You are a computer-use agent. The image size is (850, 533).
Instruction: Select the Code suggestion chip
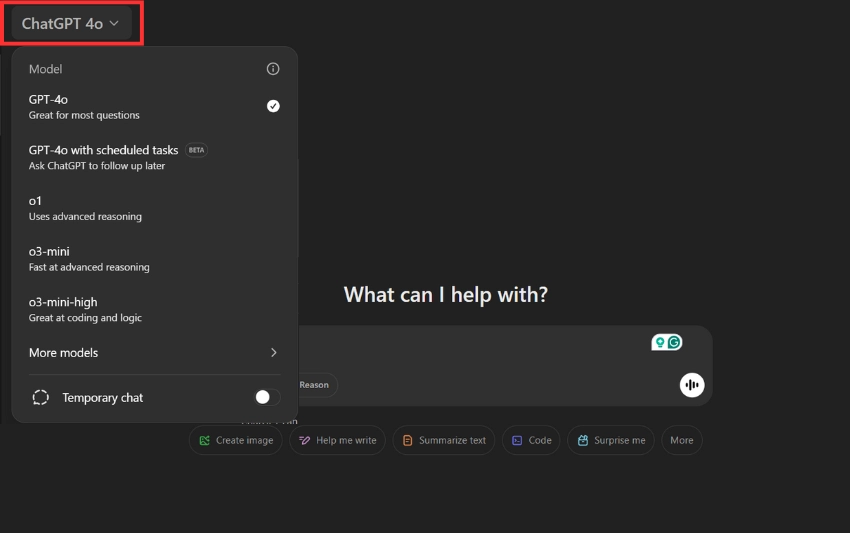(531, 440)
